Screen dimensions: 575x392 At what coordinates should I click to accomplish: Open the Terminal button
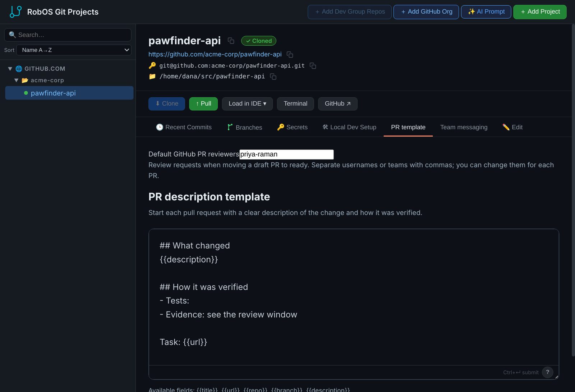tap(295, 104)
